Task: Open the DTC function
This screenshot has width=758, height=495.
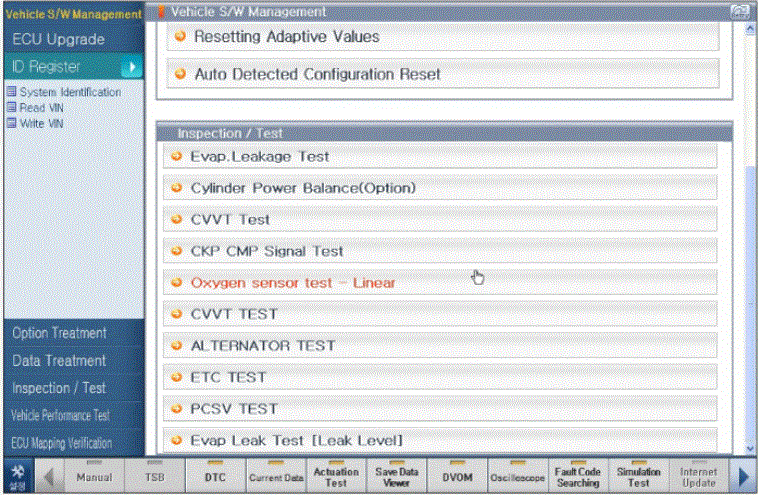Action: coord(215,477)
